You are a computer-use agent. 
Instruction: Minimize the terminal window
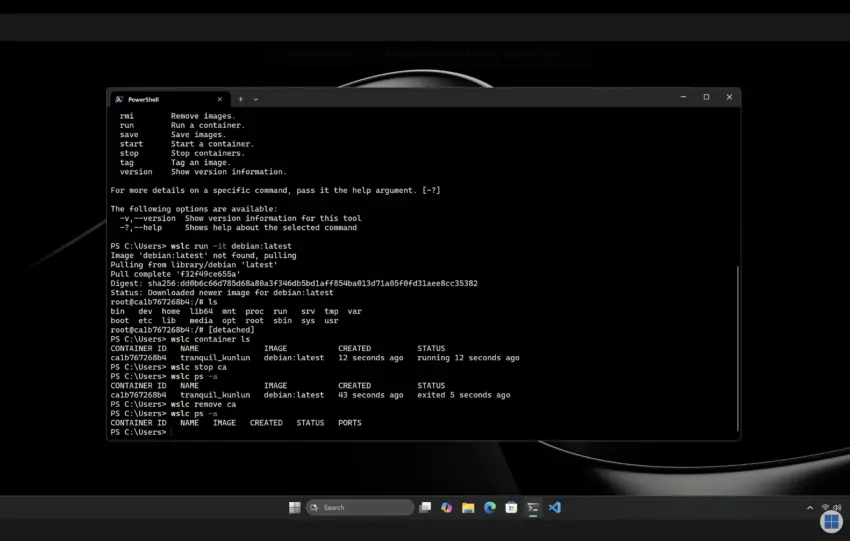[683, 97]
